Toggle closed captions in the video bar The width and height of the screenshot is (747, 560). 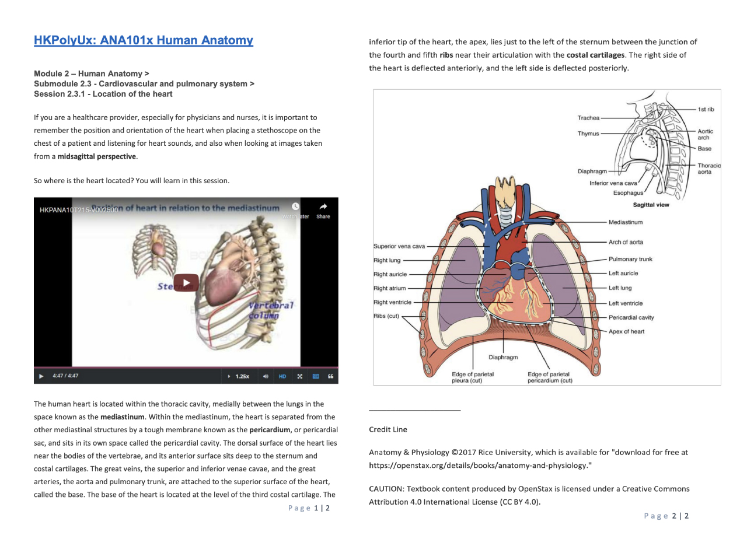pyautogui.click(x=316, y=376)
